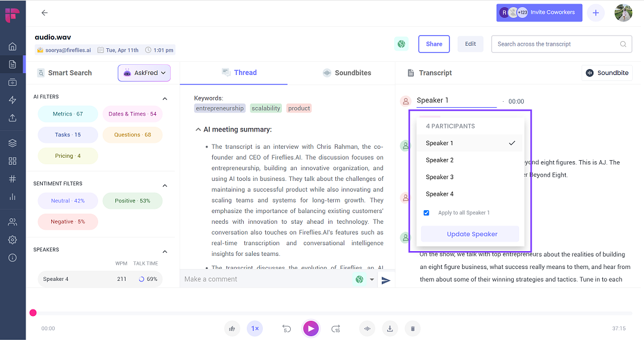Toggle the Negative 5% sentiment filter
The image size is (644, 341).
68,222
